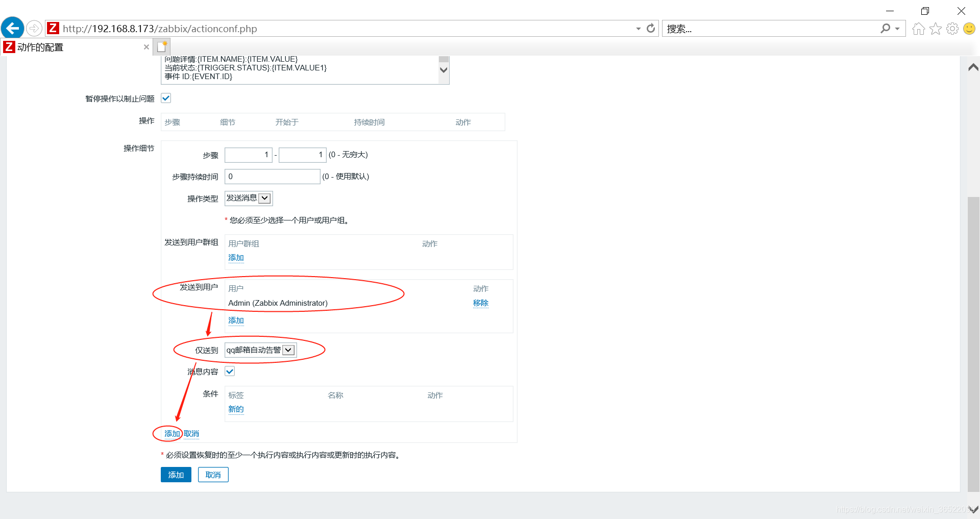980x519 pixels.
Task: Click the operation details 添加 link
Action: (x=172, y=434)
